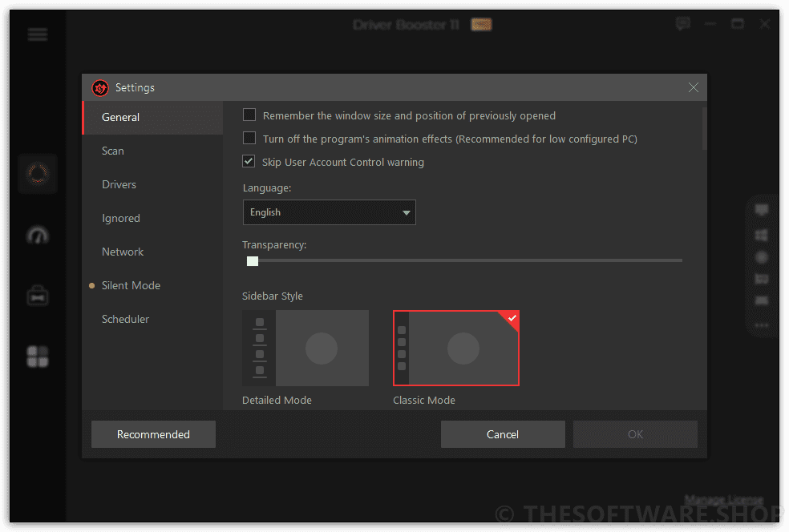This screenshot has height=532, width=789.
Task: Click the feedback speech-bubble icon in main title bar
Action: (x=683, y=23)
